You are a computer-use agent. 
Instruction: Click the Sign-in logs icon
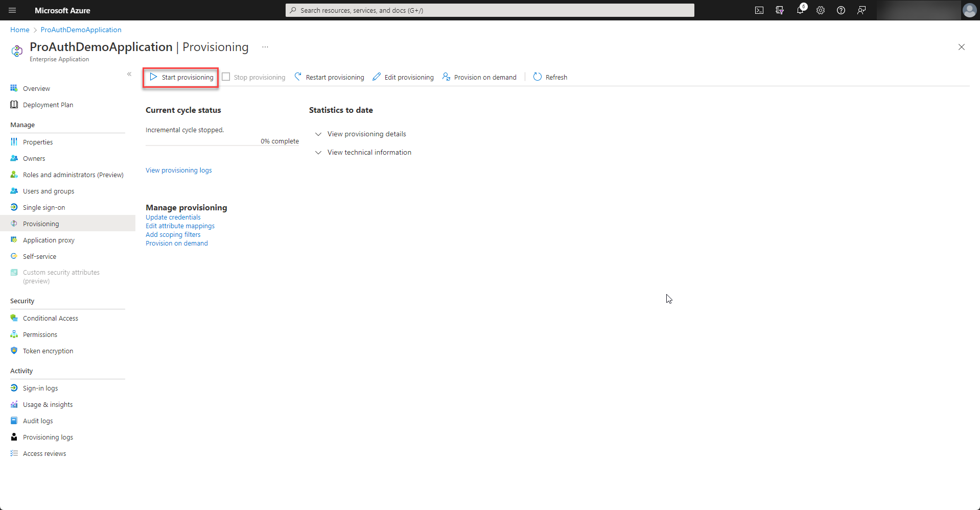point(14,388)
